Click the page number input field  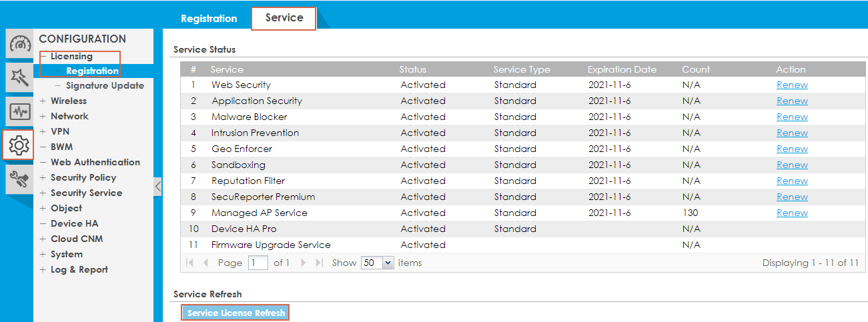coord(258,263)
